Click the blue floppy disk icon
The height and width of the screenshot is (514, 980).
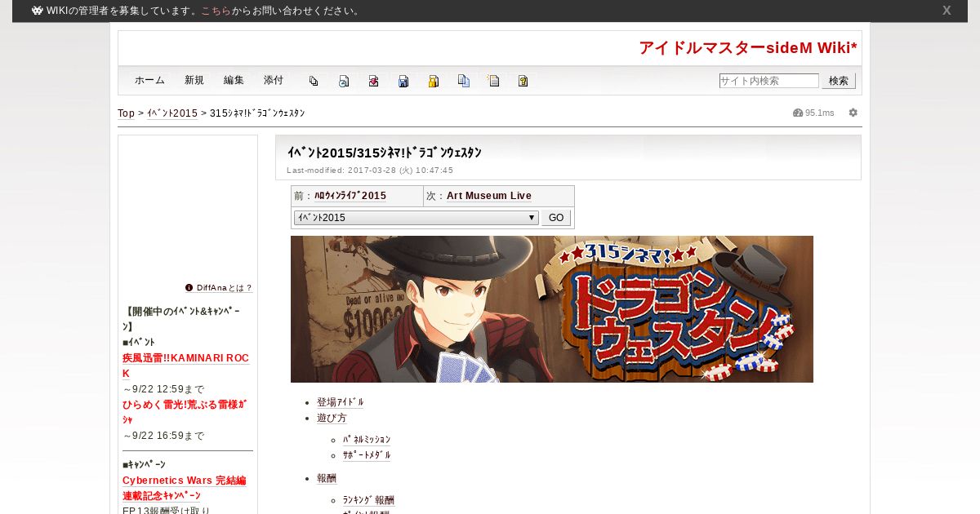[403, 81]
